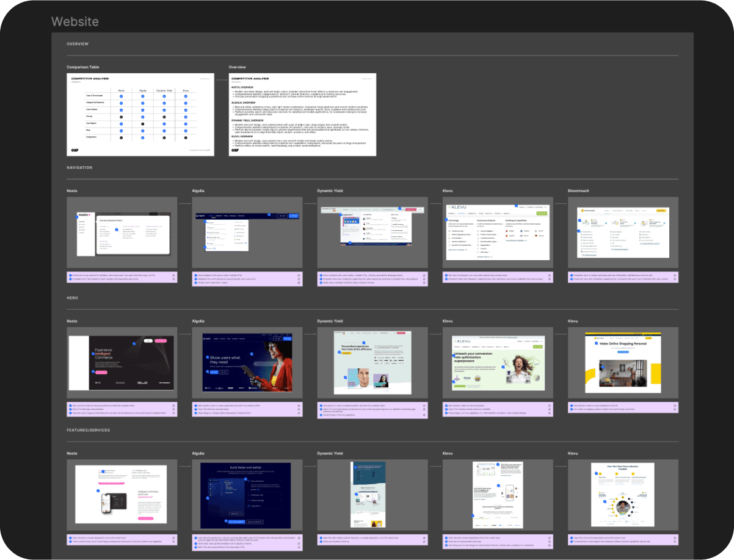Click the Dynamic Yield label in Navigation section
The width and height of the screenshot is (734, 560).
(329, 191)
